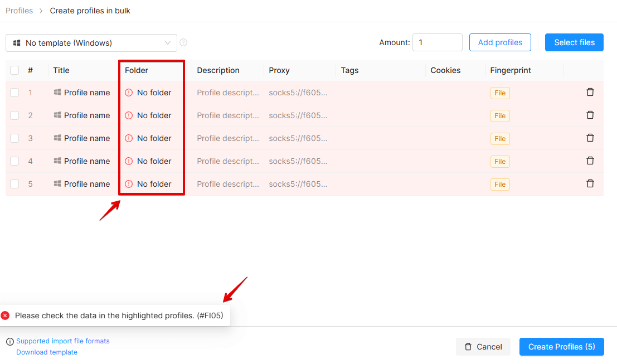Open the Download template link

(47, 352)
